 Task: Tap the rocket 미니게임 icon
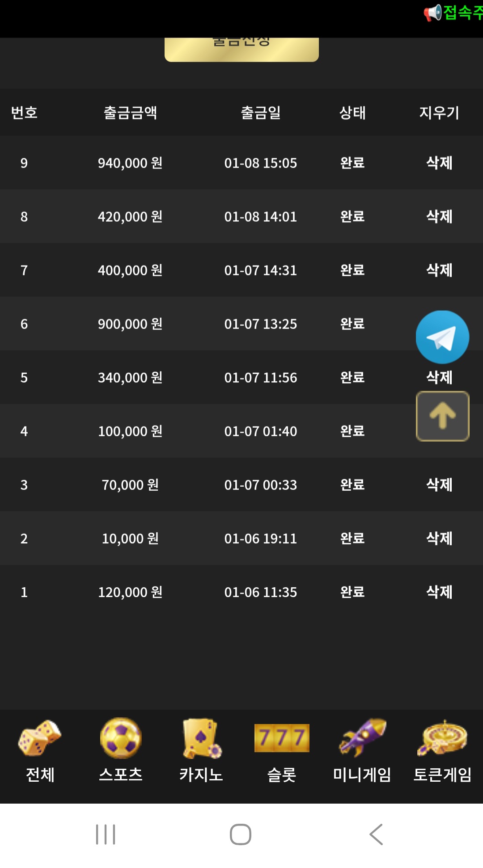(x=362, y=738)
